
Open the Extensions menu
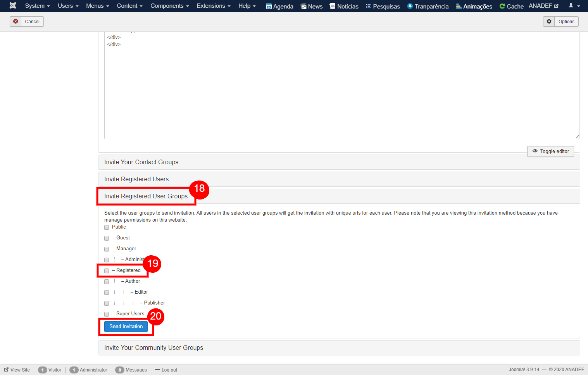coord(213,6)
